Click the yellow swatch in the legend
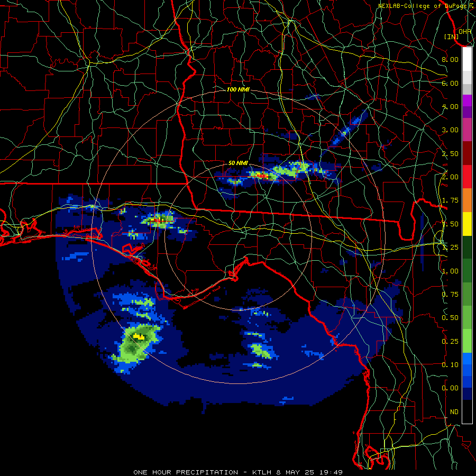Image resolution: width=476 pixels, height=476 pixels. pyautogui.click(x=467, y=224)
